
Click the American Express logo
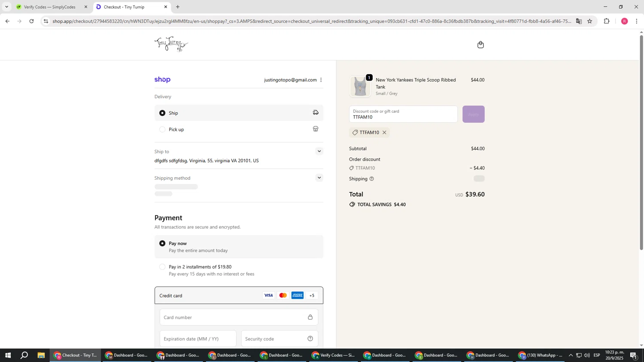coord(298,296)
